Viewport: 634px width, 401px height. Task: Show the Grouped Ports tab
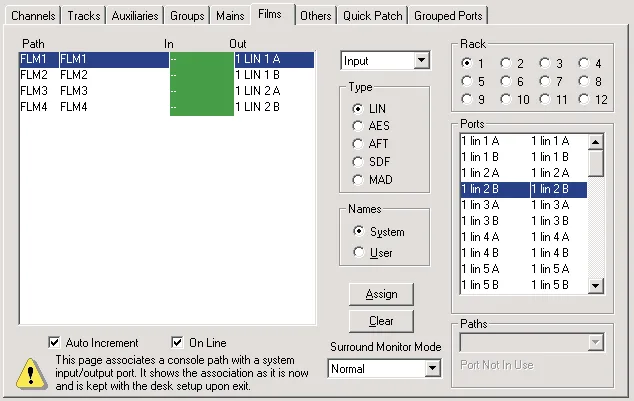[x=448, y=16]
